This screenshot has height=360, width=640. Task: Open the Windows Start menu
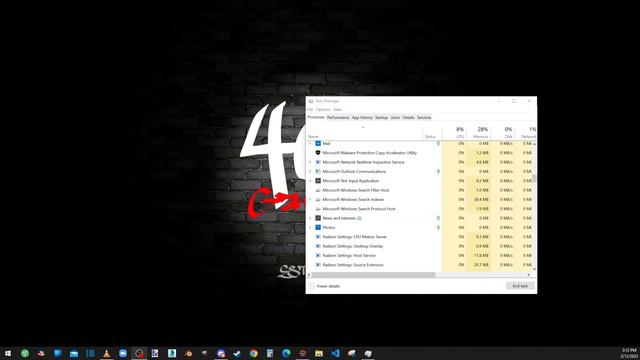click(x=8, y=353)
